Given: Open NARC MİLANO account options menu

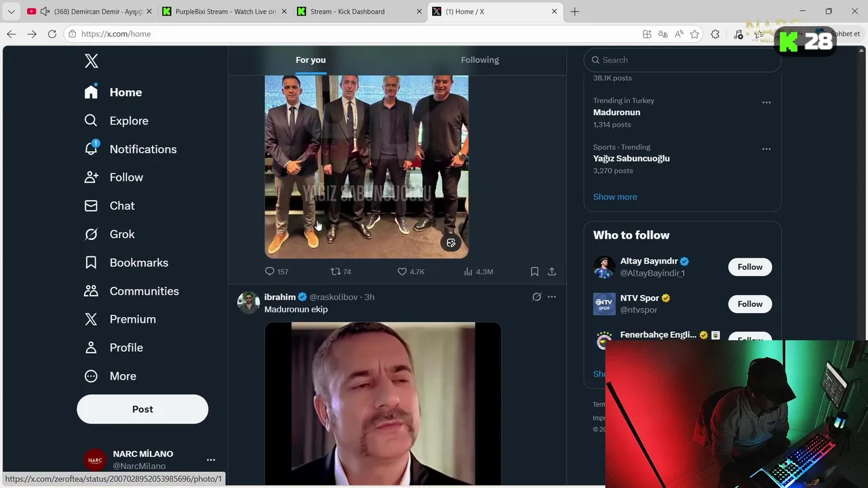Looking at the screenshot, I should 211,460.
